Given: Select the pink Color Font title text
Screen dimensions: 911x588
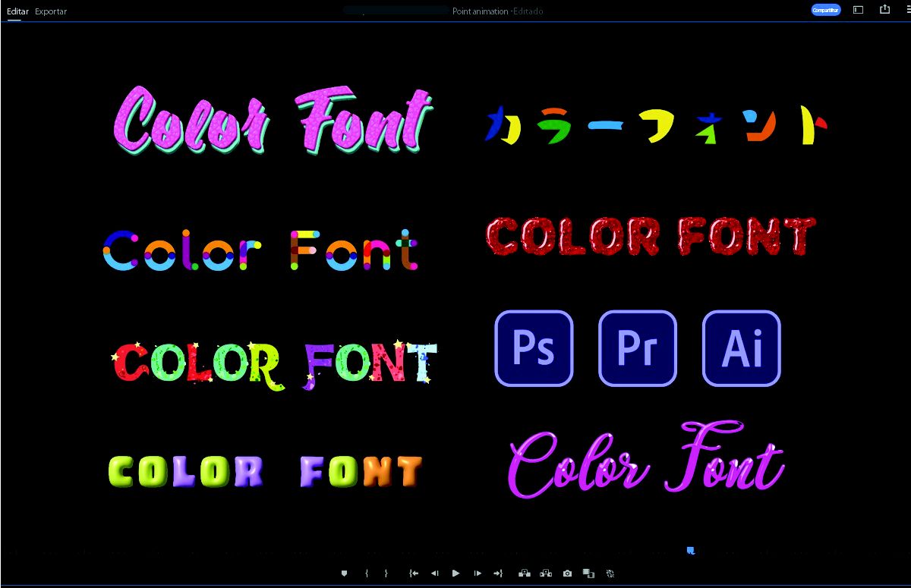Looking at the screenshot, I should point(273,120).
